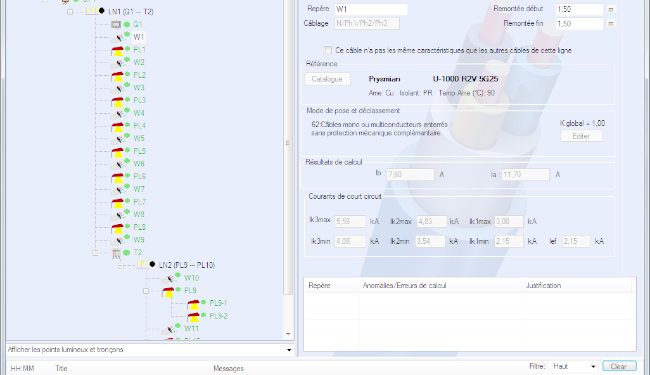
Task: Click the tree scrollbar down arrow
Action: pos(288,334)
